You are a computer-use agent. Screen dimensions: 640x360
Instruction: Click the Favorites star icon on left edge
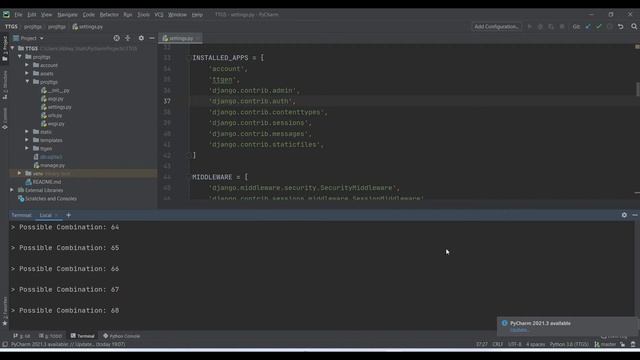coord(5,323)
